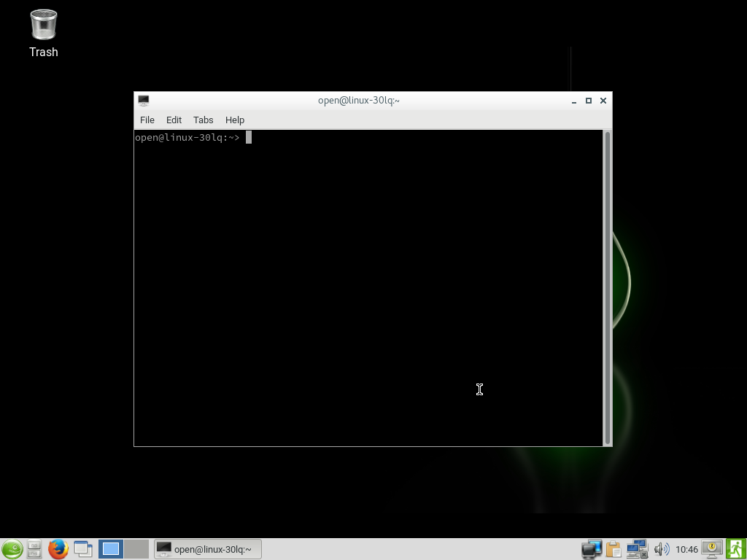Click the green logout exit icon

click(x=735, y=549)
